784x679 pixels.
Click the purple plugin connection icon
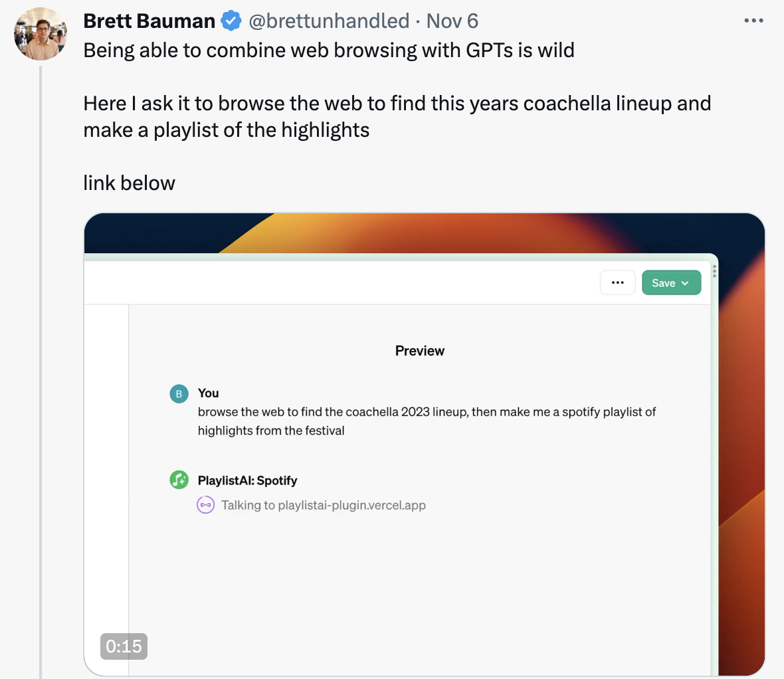[206, 506]
